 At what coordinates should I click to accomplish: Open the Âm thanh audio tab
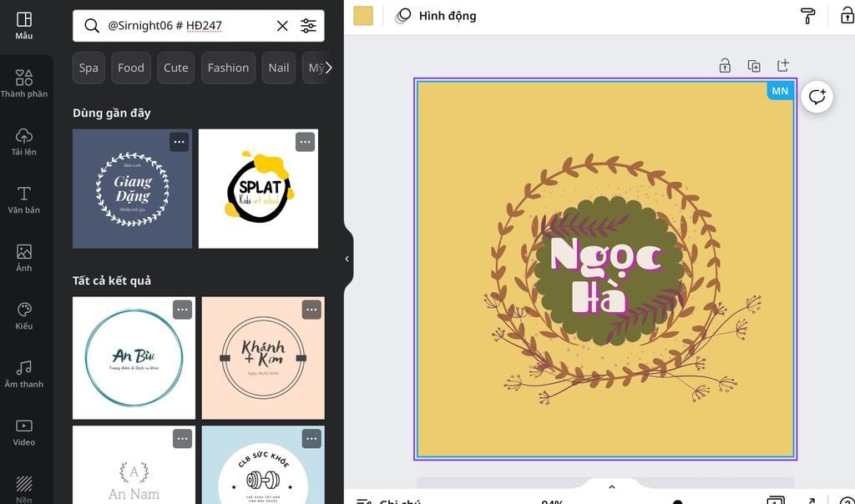click(x=24, y=374)
